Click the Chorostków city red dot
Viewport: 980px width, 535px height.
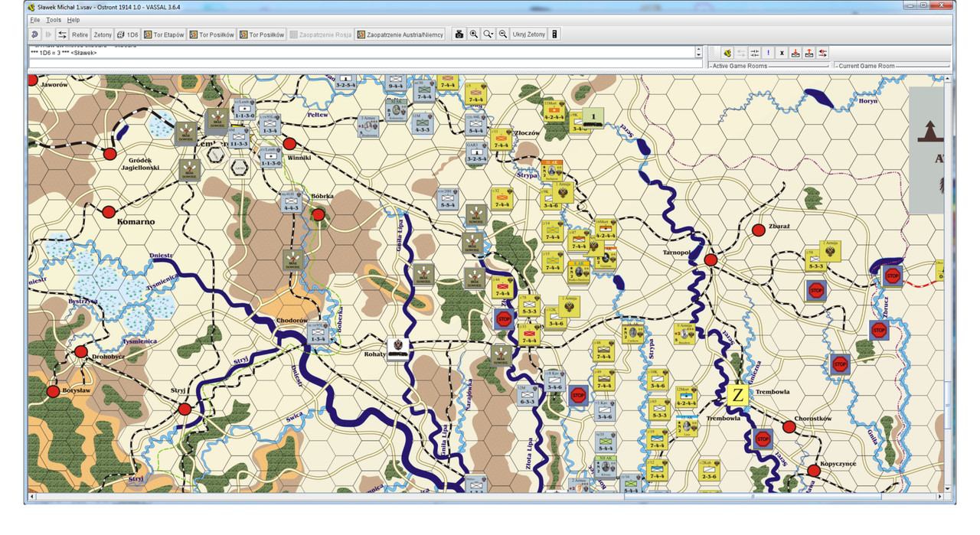point(789,426)
